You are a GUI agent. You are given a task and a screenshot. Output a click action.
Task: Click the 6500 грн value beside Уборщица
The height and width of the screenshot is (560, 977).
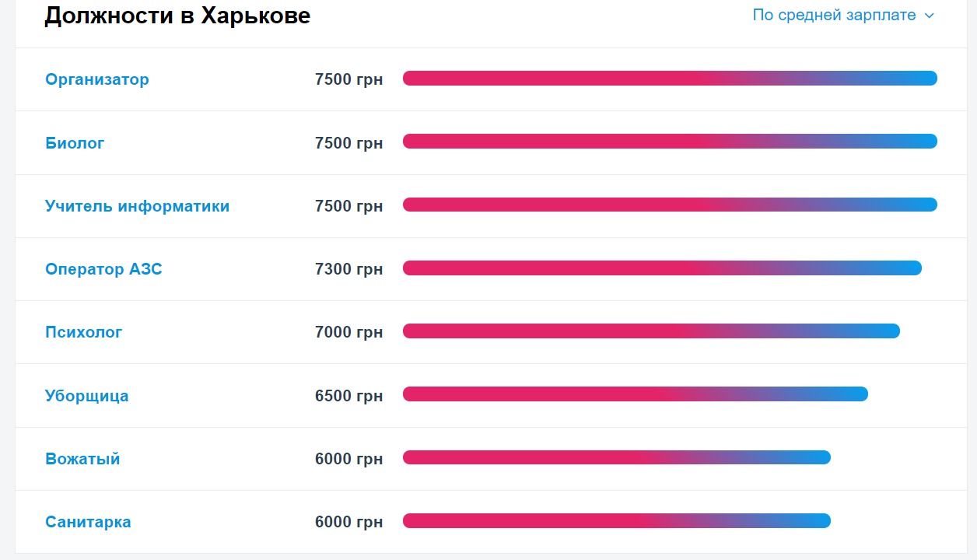click(348, 395)
